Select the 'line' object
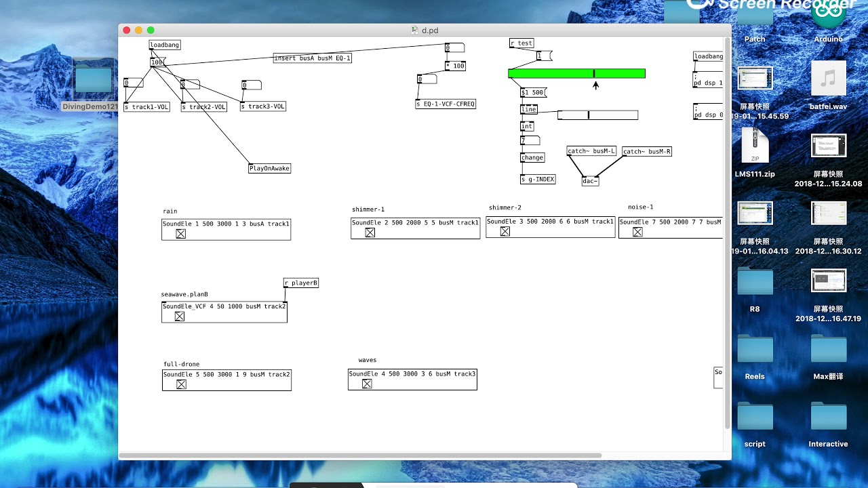The image size is (868, 488). point(528,109)
